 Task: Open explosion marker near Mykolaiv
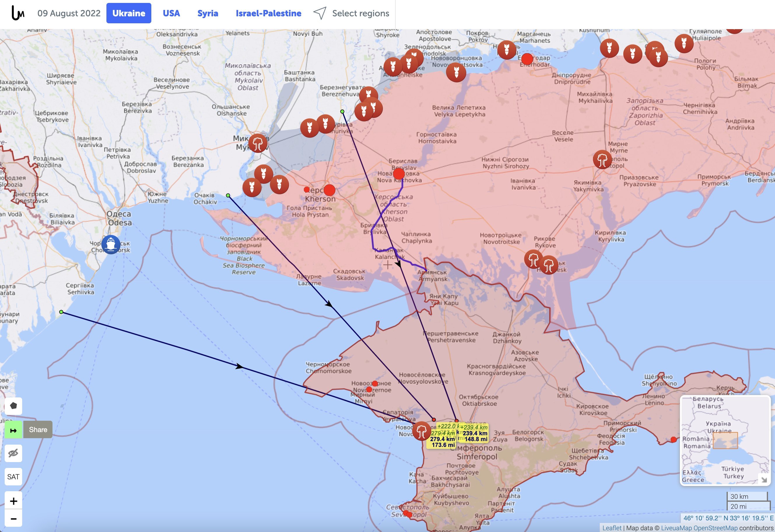pos(257,143)
